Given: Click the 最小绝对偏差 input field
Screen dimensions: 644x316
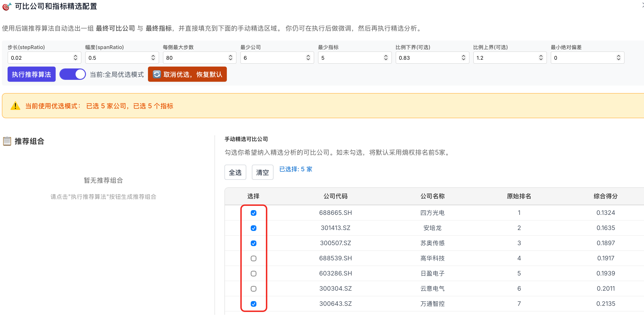Looking at the screenshot, I should (x=587, y=58).
